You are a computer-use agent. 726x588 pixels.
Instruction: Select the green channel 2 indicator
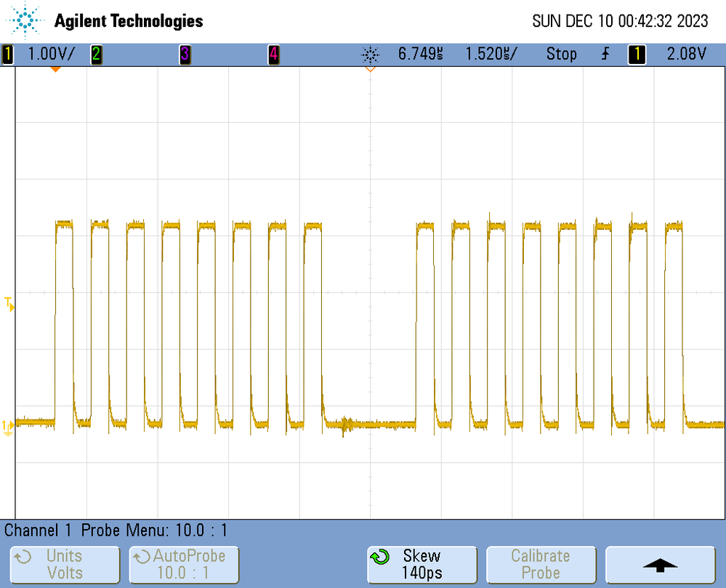click(97, 55)
